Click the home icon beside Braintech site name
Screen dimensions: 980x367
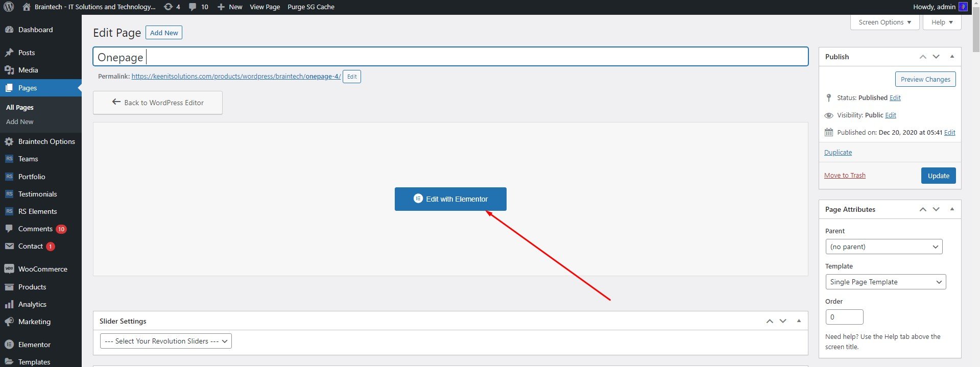tap(27, 7)
